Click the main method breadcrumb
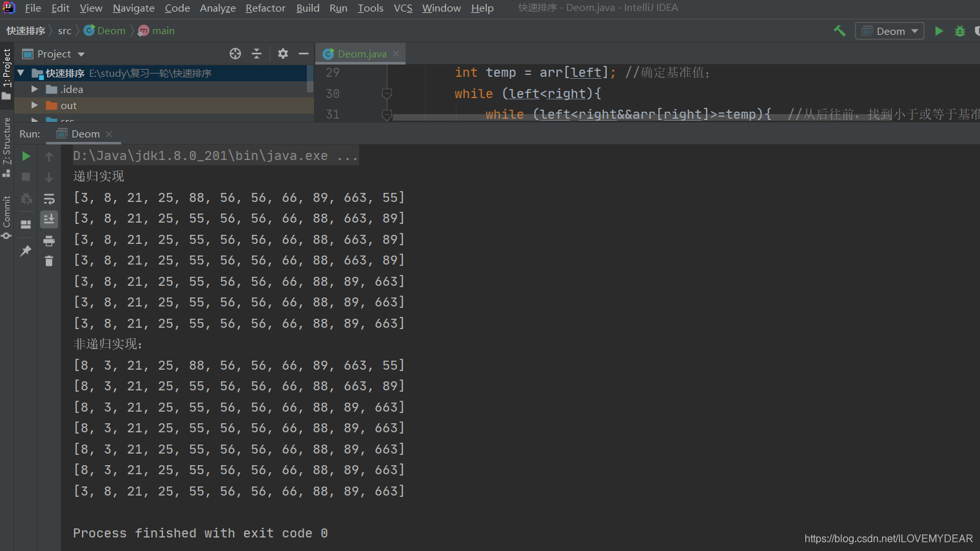The height and width of the screenshot is (551, 980). (157, 30)
